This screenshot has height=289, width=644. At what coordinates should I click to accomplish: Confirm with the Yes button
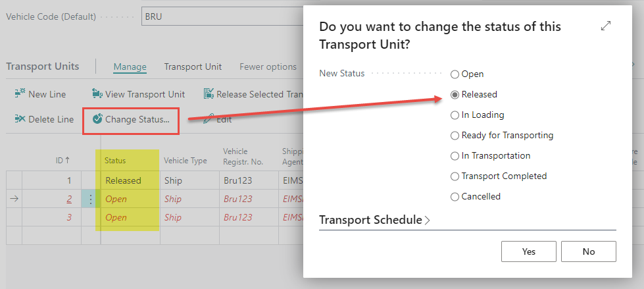[x=528, y=251]
